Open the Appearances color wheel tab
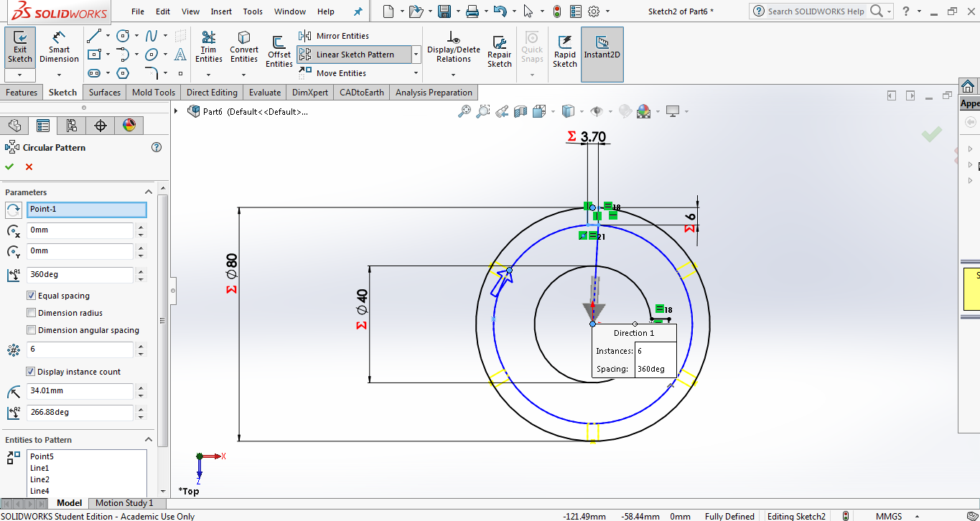 129,126
